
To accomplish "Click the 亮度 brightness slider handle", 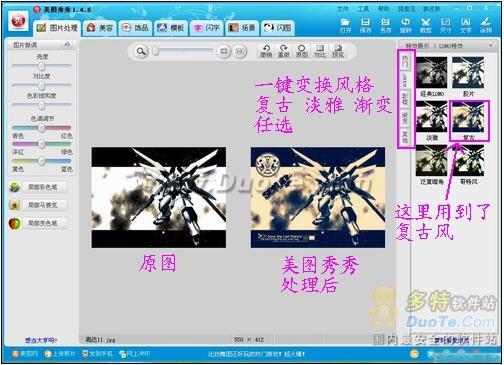I will [x=42, y=66].
